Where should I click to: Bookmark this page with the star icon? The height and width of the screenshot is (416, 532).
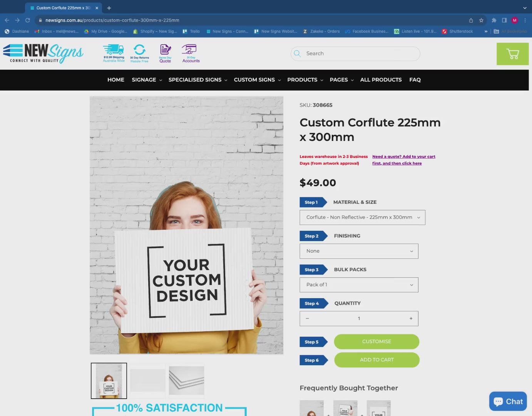pyautogui.click(x=481, y=20)
